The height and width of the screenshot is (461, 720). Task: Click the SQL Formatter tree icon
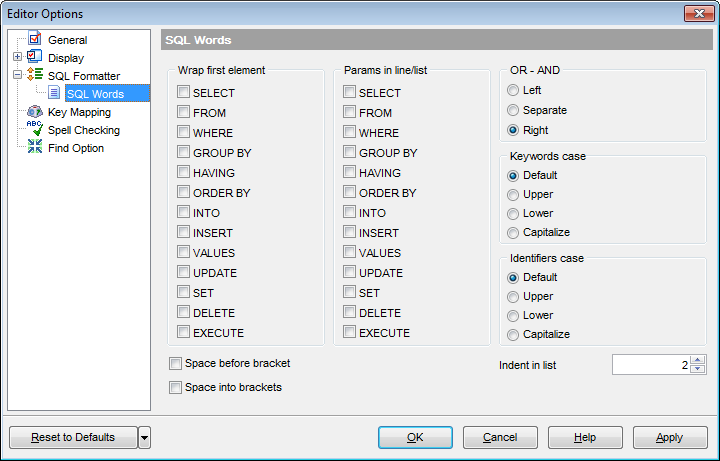coord(35,75)
